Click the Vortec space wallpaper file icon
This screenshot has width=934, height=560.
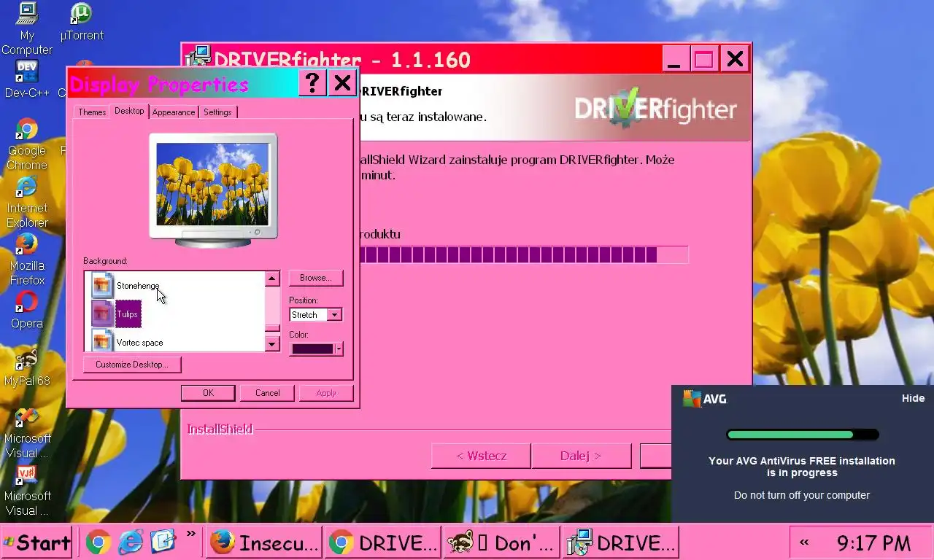pyautogui.click(x=103, y=341)
